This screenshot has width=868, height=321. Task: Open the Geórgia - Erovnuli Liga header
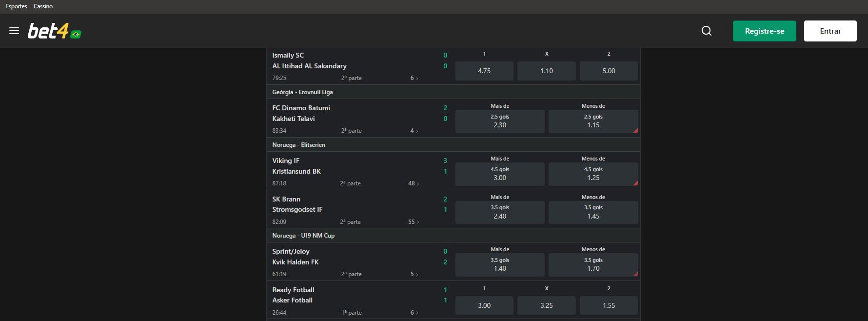[x=302, y=92]
